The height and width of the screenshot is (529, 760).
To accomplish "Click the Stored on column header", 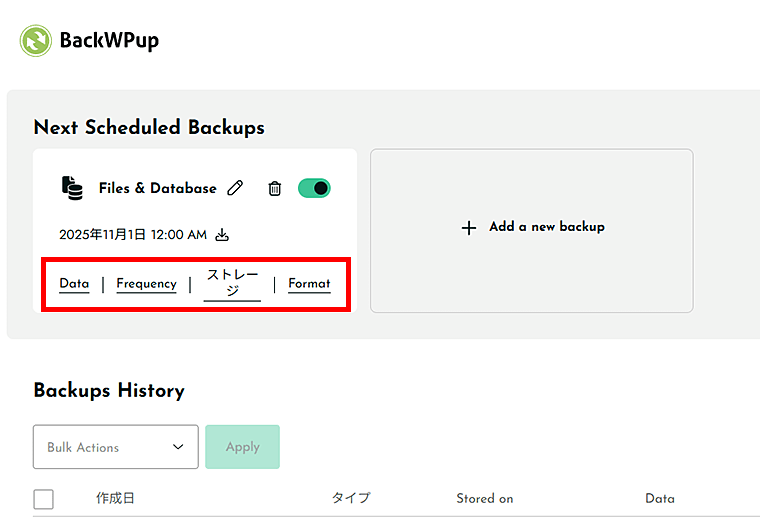I will click(485, 498).
